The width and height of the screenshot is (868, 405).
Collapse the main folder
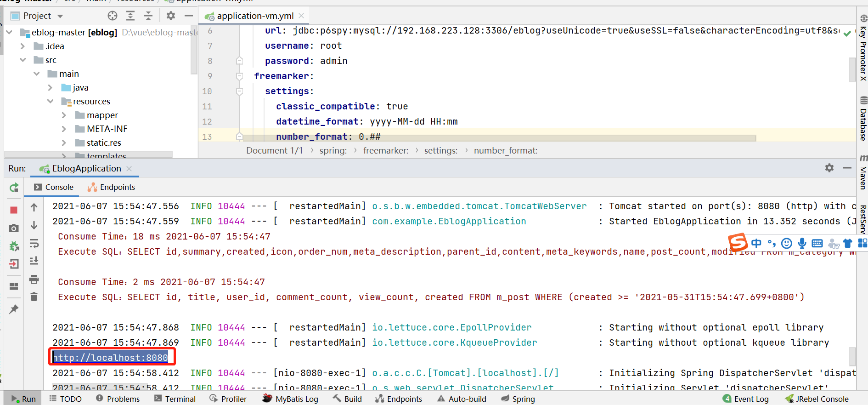[x=36, y=74]
